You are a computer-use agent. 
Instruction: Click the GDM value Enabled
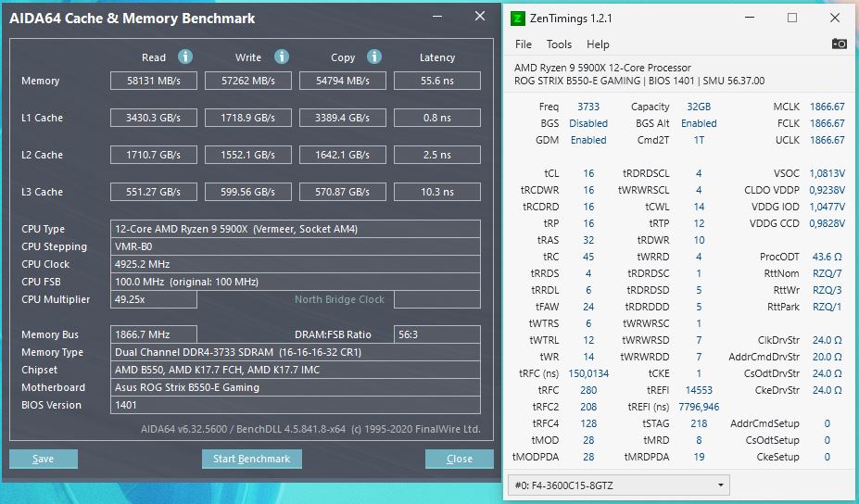[588, 140]
